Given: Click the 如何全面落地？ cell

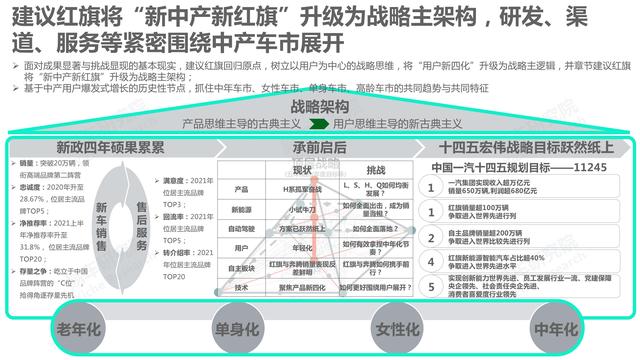Looking at the screenshot, I should [376, 229].
